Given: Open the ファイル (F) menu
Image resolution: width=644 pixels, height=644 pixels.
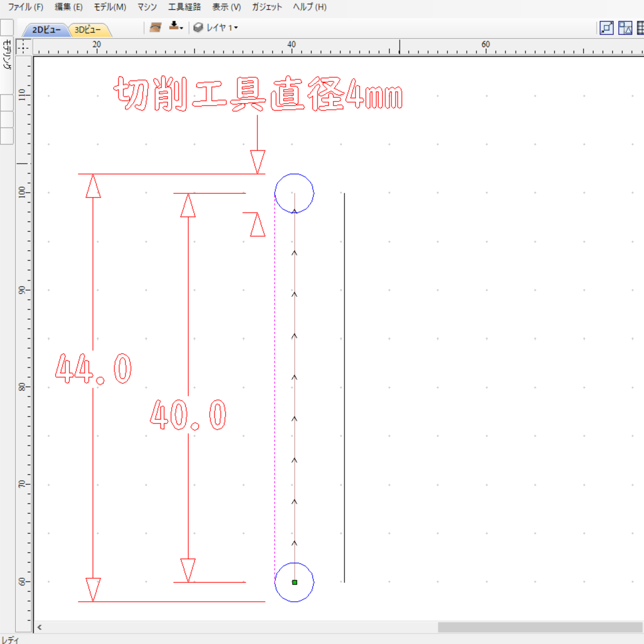Looking at the screenshot, I should click(x=26, y=7).
